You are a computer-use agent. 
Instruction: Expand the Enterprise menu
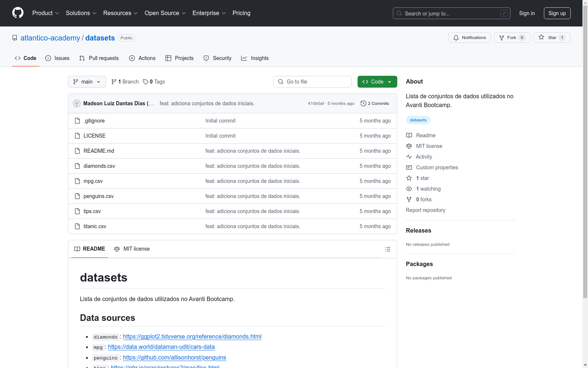click(209, 13)
